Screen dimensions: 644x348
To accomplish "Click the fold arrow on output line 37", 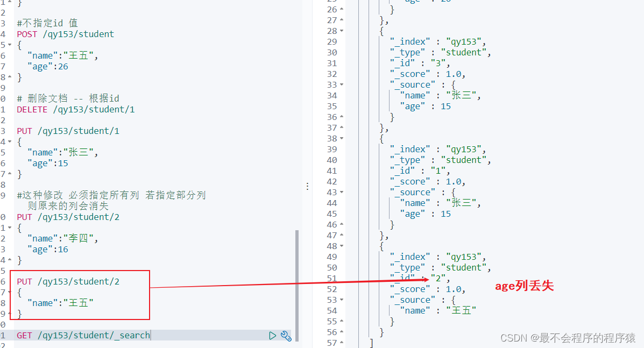I will [342, 127].
